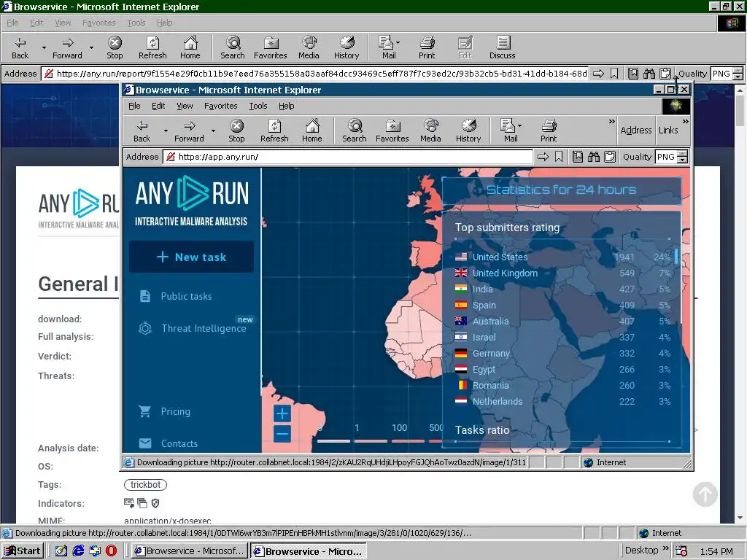The image size is (747, 560).
Task: Expand Links overflow chevron in front window
Action: 685,122
